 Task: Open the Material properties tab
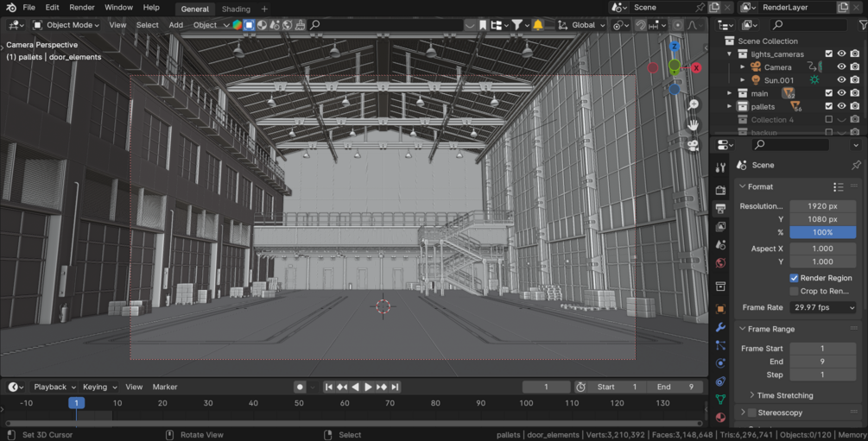coord(720,417)
